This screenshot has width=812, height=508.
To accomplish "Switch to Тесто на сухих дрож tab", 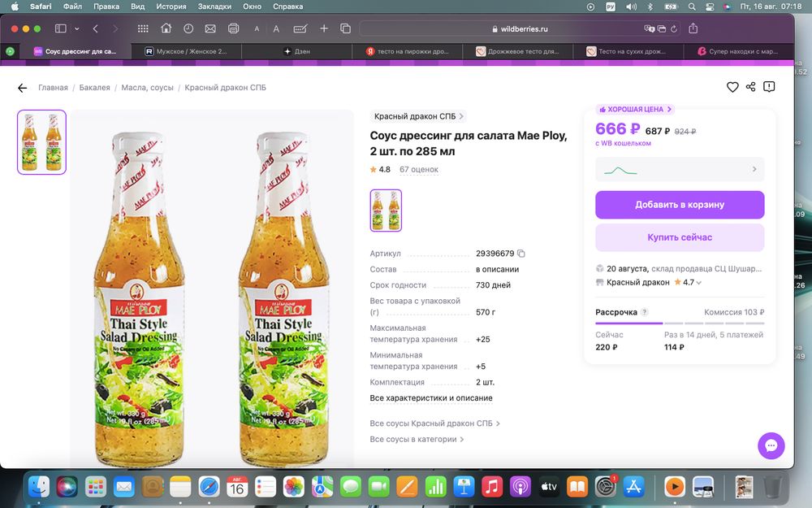I will coord(628,51).
